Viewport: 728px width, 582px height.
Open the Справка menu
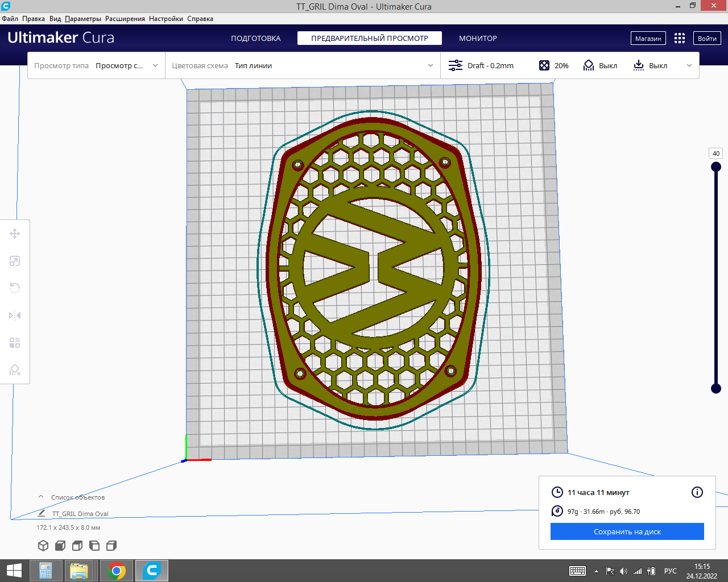[x=200, y=19]
